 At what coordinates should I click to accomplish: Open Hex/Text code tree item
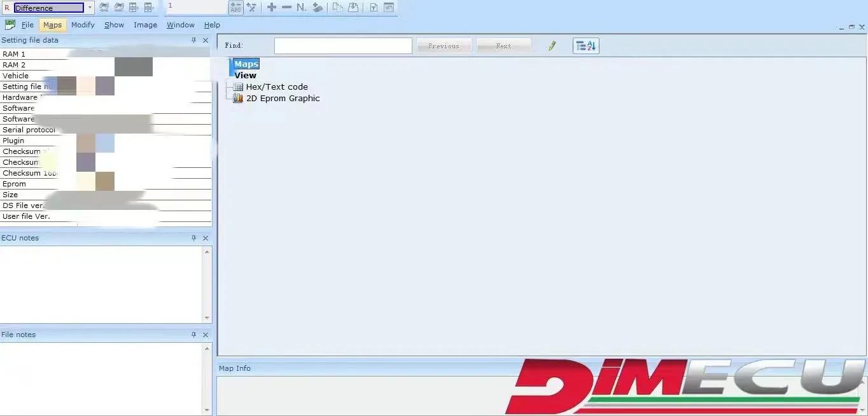[277, 87]
